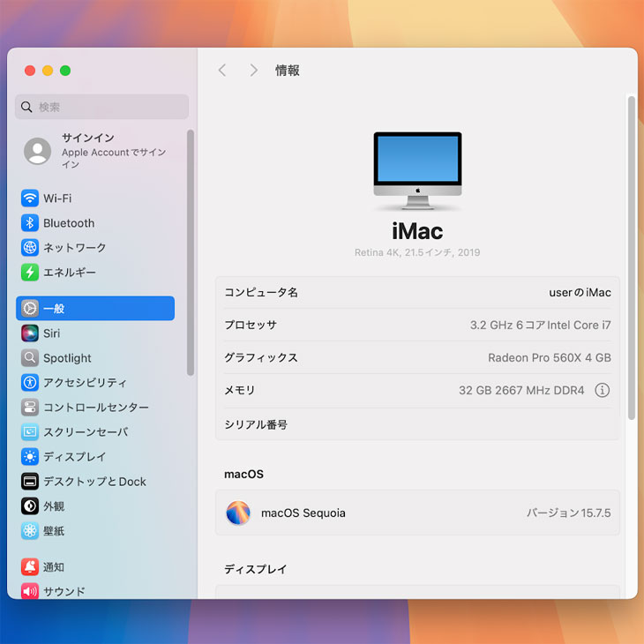Select the Bluetooth icon in sidebar
Viewport: 644px width, 644px height.
coord(30,223)
